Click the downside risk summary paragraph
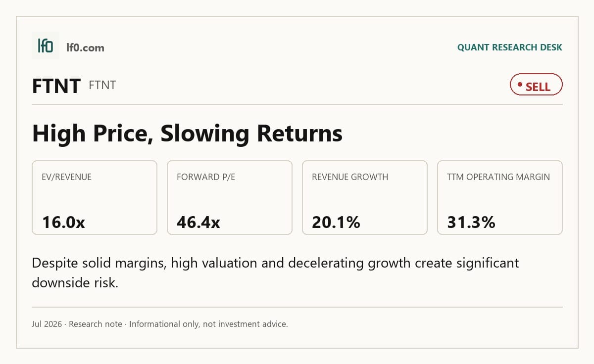 tap(275, 273)
